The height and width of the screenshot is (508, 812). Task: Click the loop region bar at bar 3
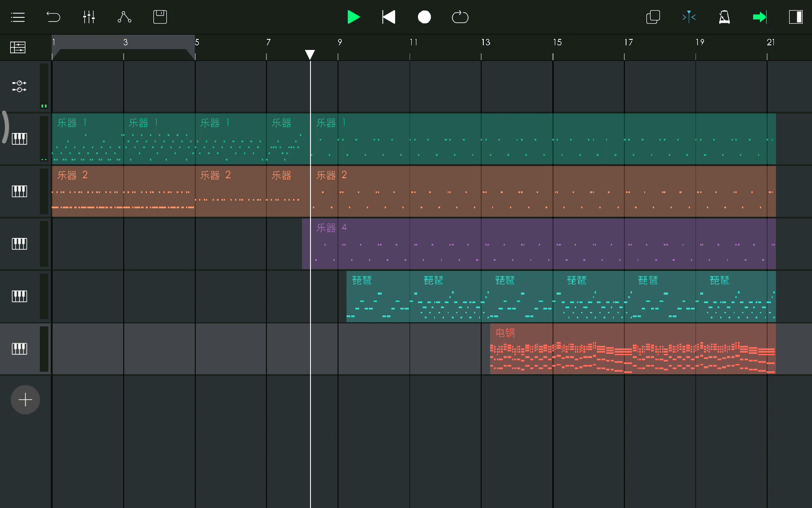124,42
